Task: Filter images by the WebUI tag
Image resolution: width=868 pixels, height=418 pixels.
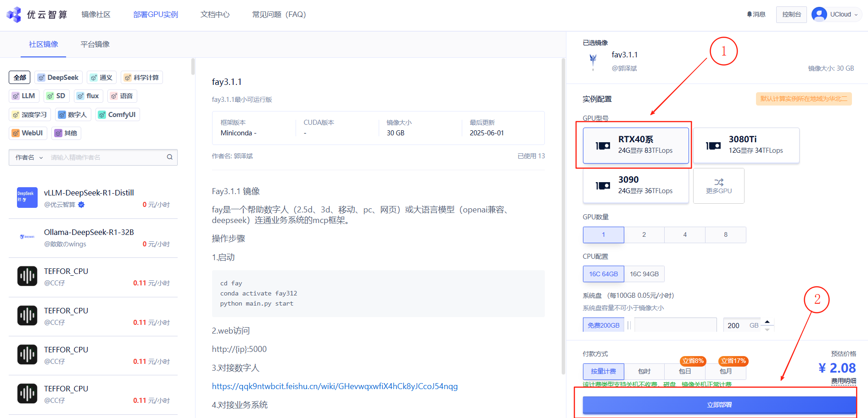Action: (28, 133)
